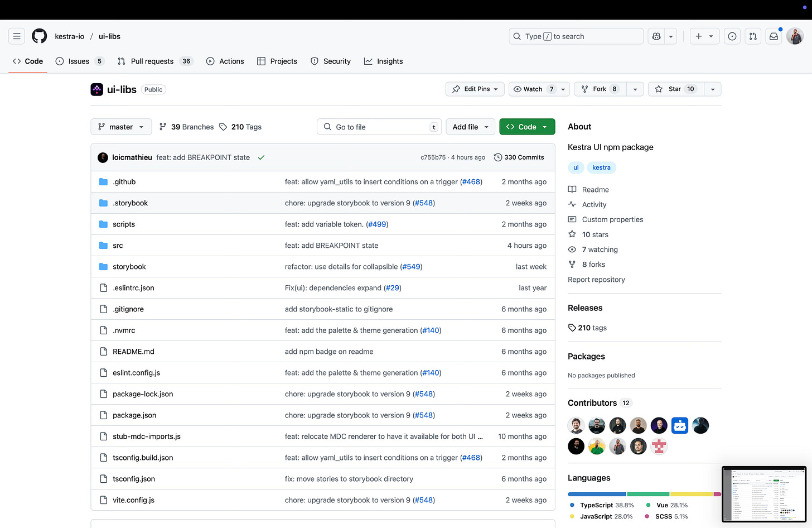Click the Contributors 12 heading link
812x528 pixels.
click(599, 403)
